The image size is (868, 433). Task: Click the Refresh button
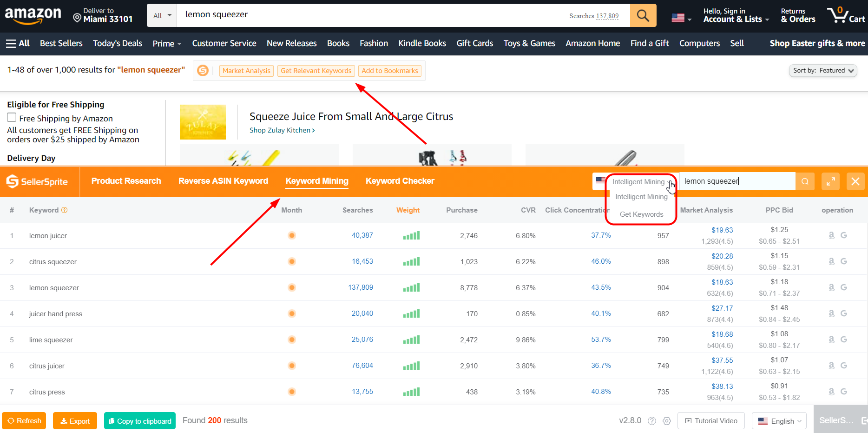24,421
